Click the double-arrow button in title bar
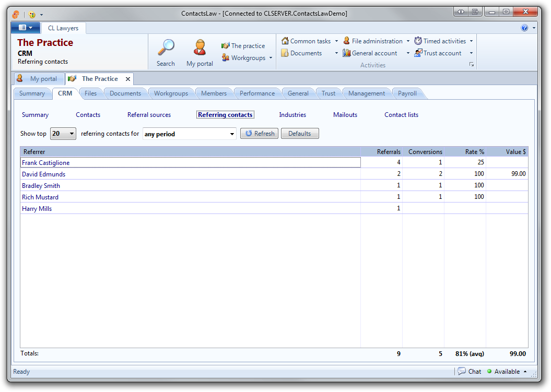The height and width of the screenshot is (392, 551). [461, 12]
